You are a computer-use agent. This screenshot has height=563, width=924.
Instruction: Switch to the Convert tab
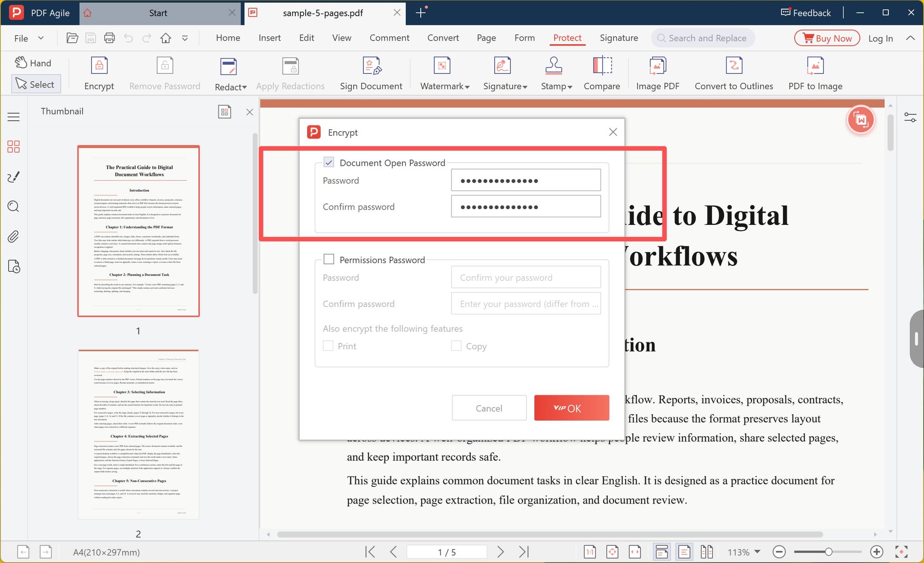tap(443, 38)
